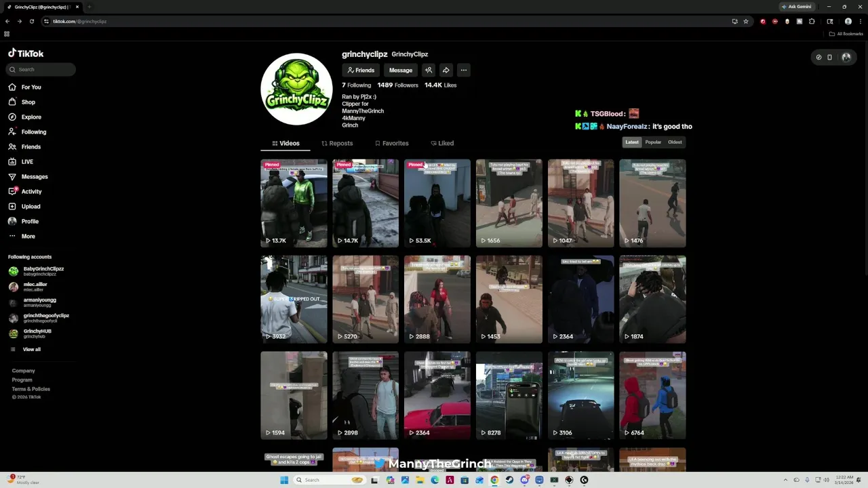
Task: Open the video with 8278 views
Action: pyautogui.click(x=509, y=395)
